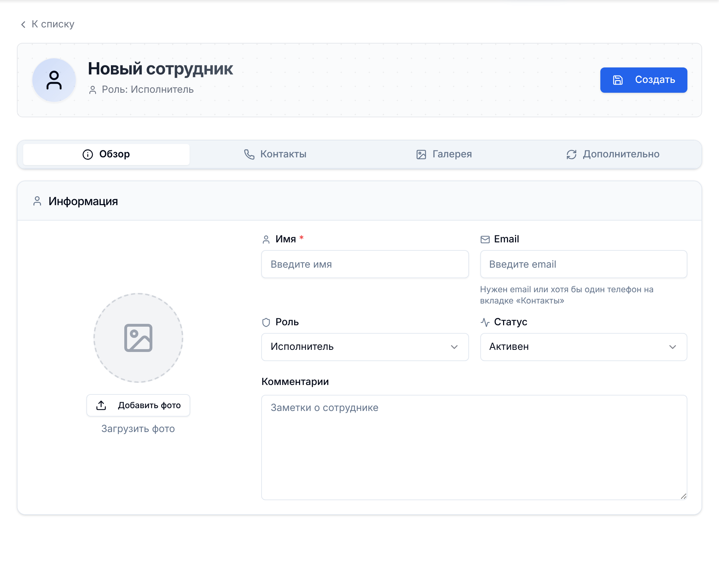Click the info circle icon on Обзор tab
719x588 pixels.
pos(88,155)
